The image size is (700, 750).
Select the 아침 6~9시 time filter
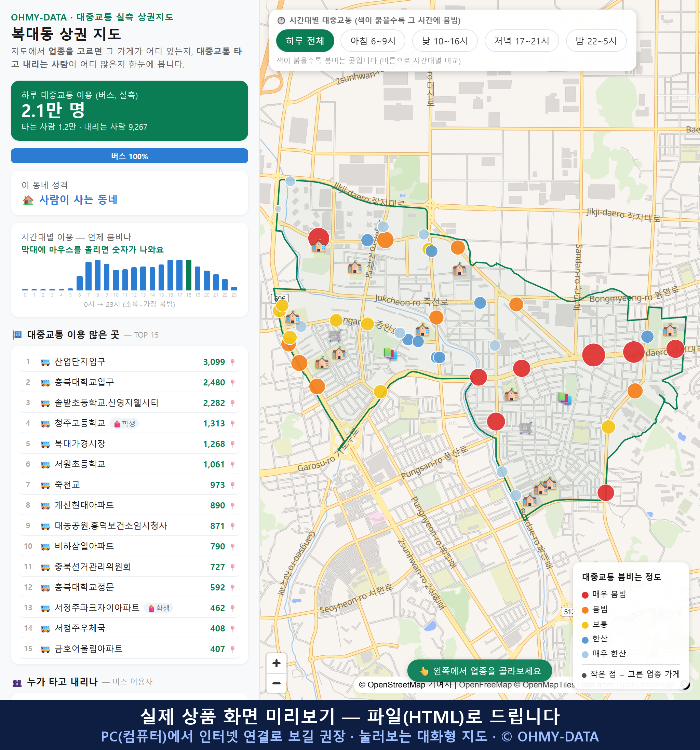[373, 41]
